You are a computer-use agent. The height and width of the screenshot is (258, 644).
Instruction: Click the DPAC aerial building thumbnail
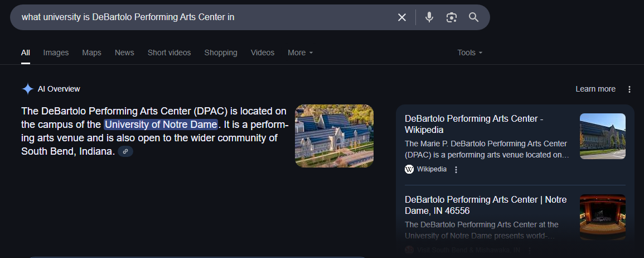click(334, 136)
